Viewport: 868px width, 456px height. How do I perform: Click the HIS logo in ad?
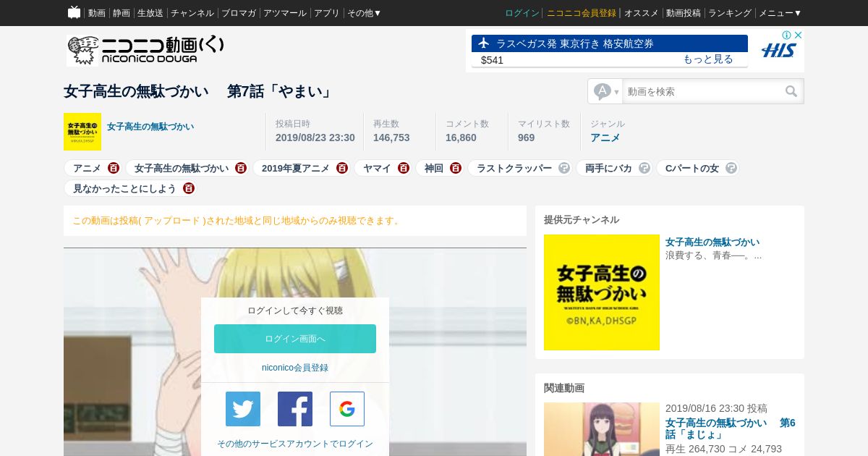coord(778,51)
